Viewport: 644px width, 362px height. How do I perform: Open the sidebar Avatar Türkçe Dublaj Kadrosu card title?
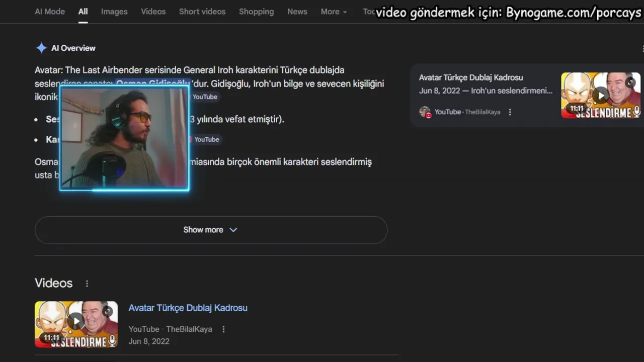click(471, 77)
